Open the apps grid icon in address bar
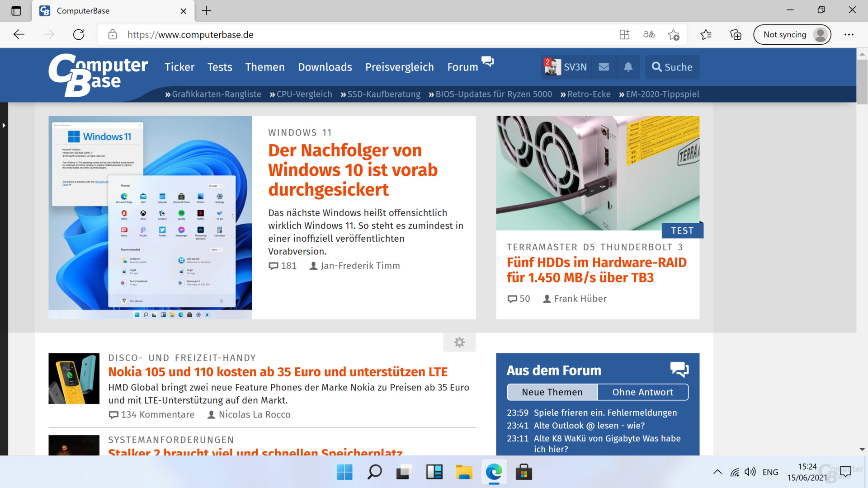868x488 pixels. click(624, 34)
